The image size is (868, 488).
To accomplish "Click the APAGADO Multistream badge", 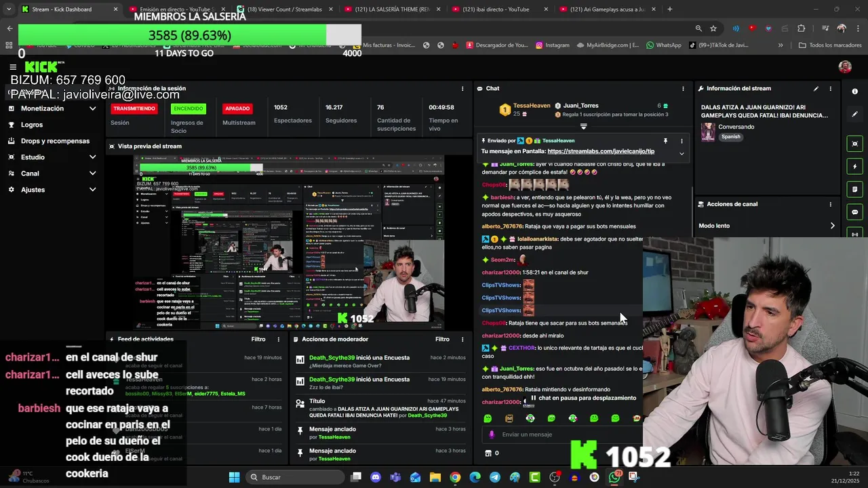I will pos(237,108).
